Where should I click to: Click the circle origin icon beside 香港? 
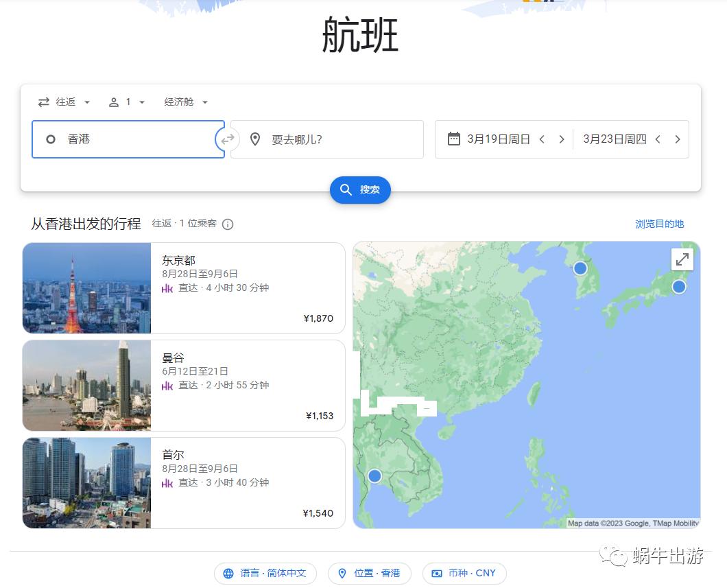pyautogui.click(x=51, y=139)
